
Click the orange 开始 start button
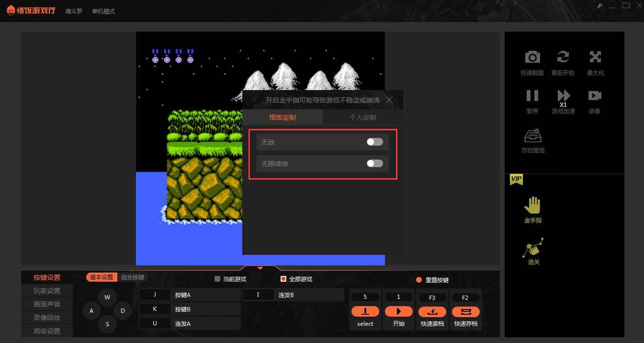pos(398,311)
